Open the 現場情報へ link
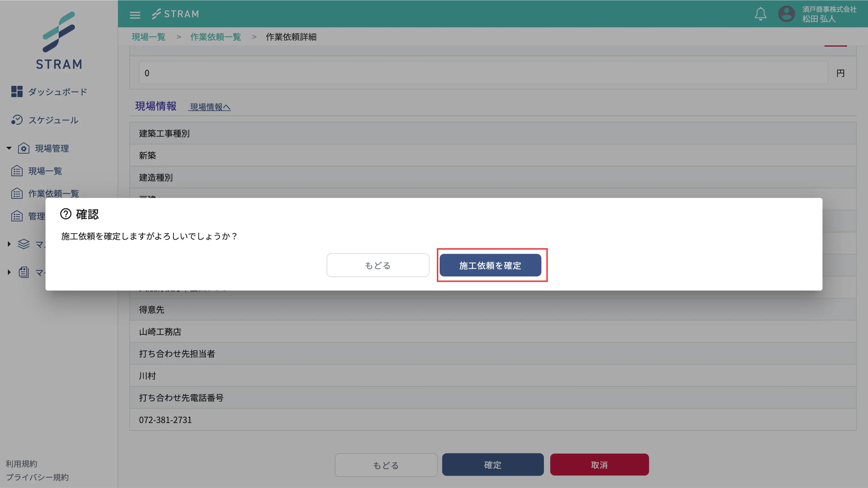 (x=209, y=107)
